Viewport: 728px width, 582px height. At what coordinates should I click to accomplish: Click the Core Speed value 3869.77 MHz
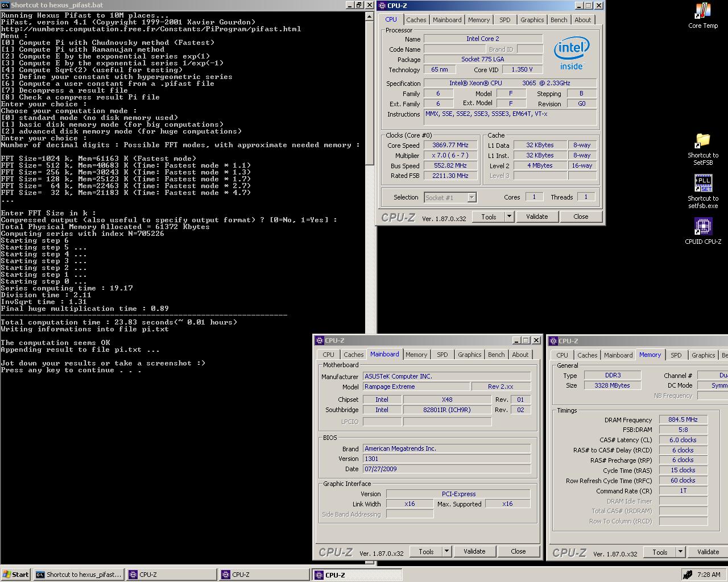coord(450,145)
